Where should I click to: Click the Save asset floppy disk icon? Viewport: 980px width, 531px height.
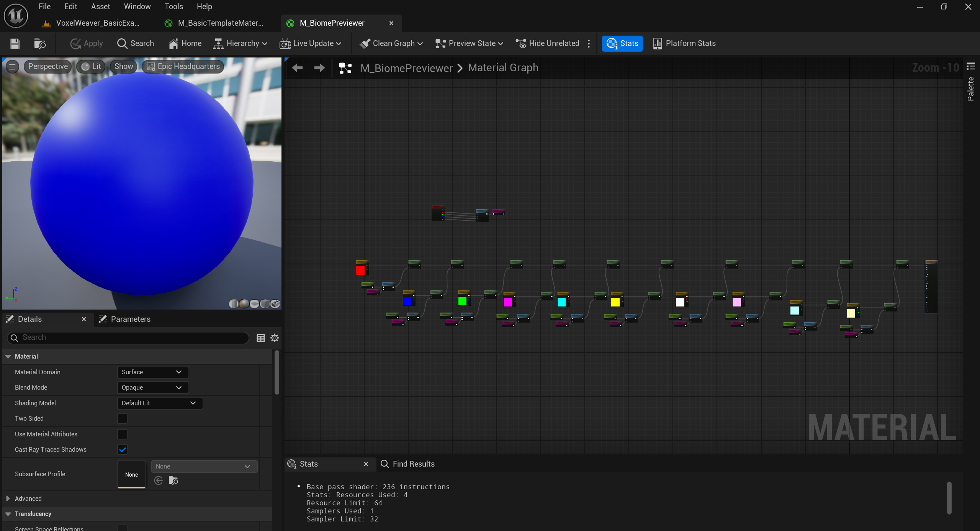[x=15, y=43]
